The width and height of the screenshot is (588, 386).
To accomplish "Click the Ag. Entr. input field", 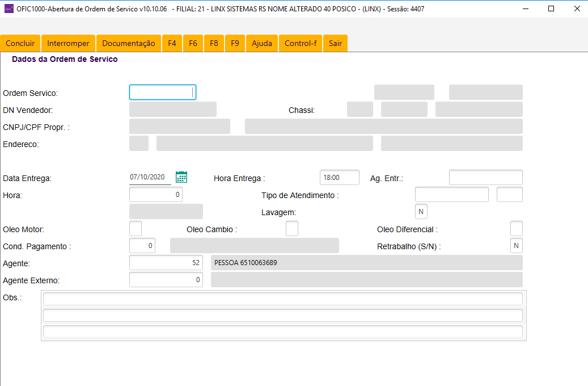I will coord(485,178).
